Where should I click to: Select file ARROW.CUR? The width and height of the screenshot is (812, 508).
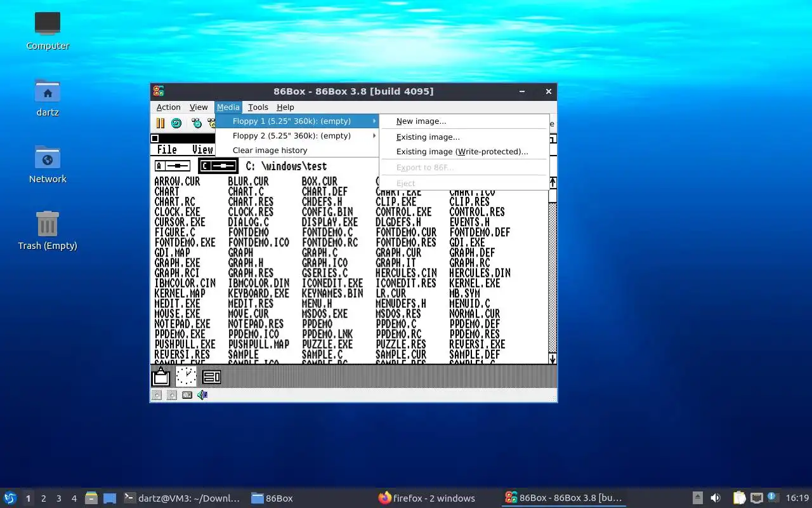point(177,182)
